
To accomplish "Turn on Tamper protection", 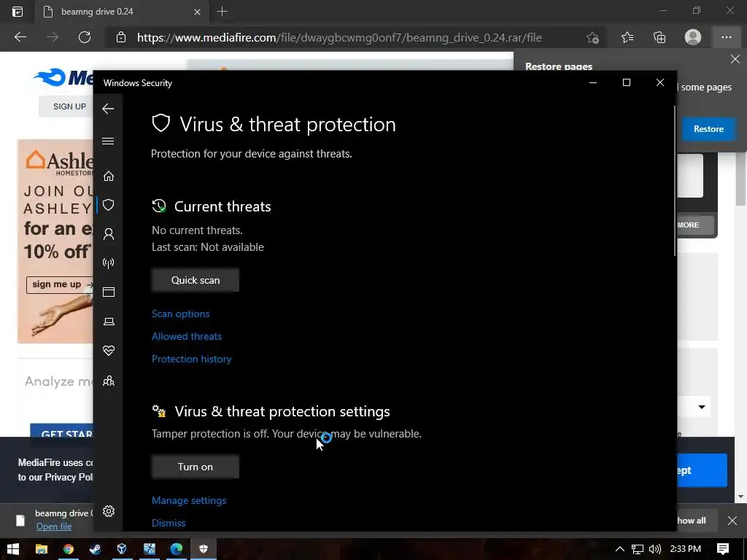I will click(x=196, y=467).
